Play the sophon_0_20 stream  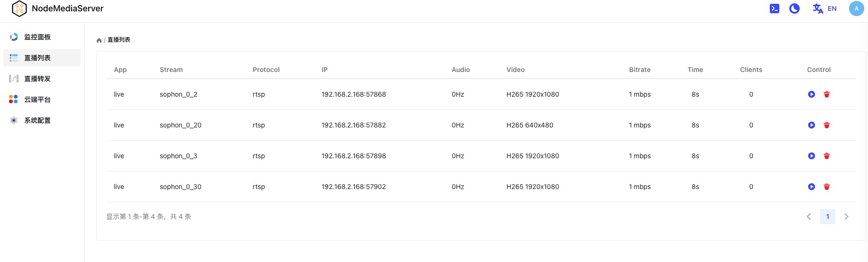pos(812,125)
